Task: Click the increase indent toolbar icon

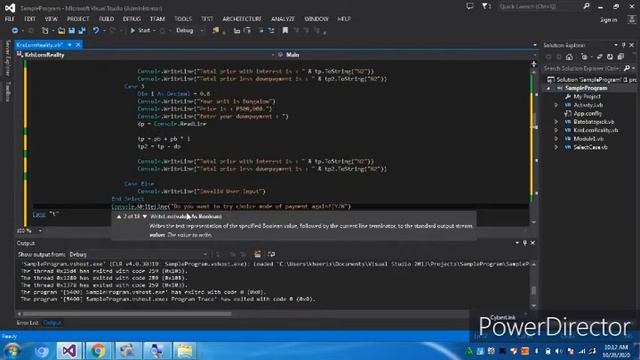Action: pos(247,31)
